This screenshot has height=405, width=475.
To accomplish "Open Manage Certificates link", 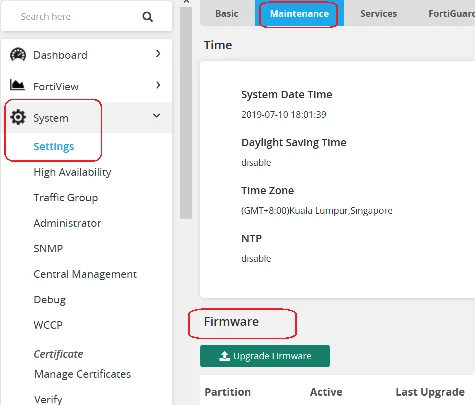I will pos(82,374).
